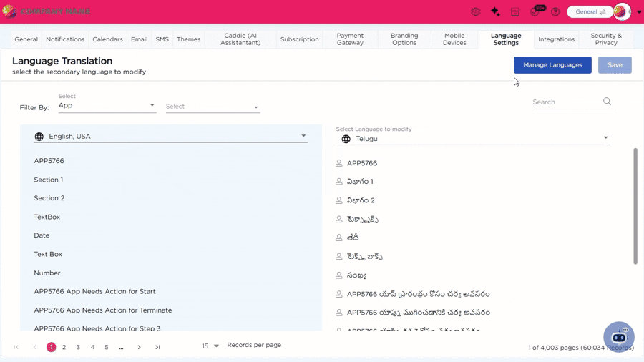The width and height of the screenshot is (644, 362).
Task: Click the AI sparkle stars icon
Action: point(495,12)
